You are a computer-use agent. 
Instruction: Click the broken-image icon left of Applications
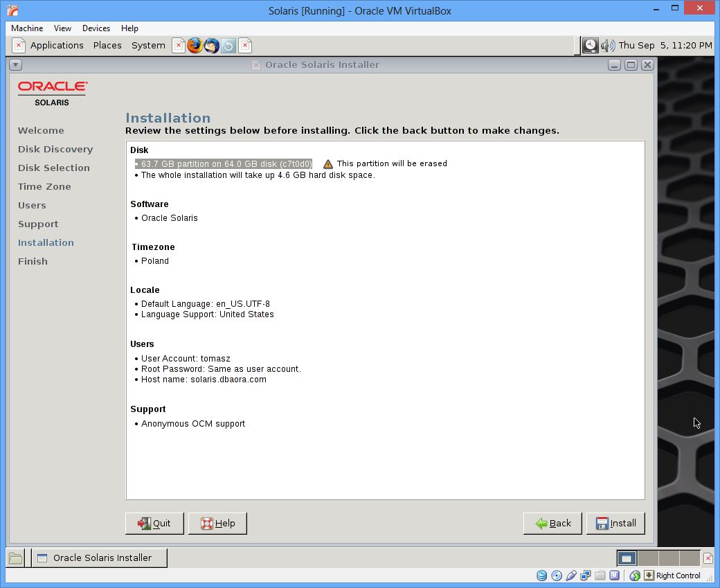tap(19, 46)
